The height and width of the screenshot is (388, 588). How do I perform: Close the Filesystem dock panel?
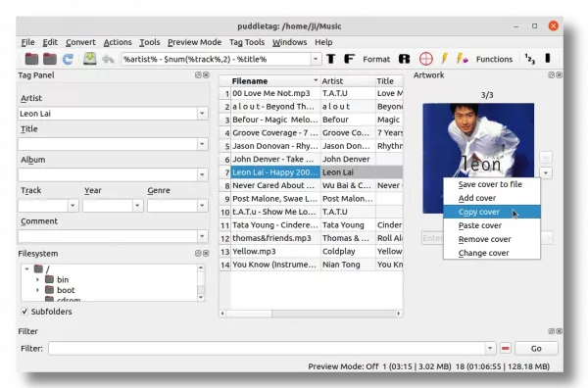tap(206, 254)
